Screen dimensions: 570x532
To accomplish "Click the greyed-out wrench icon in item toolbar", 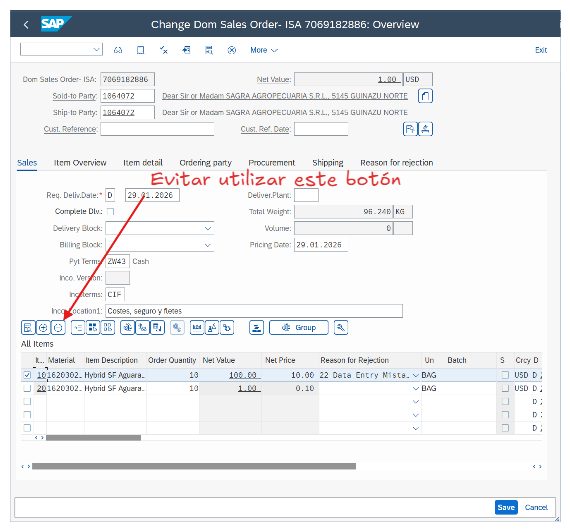I will 177,328.
